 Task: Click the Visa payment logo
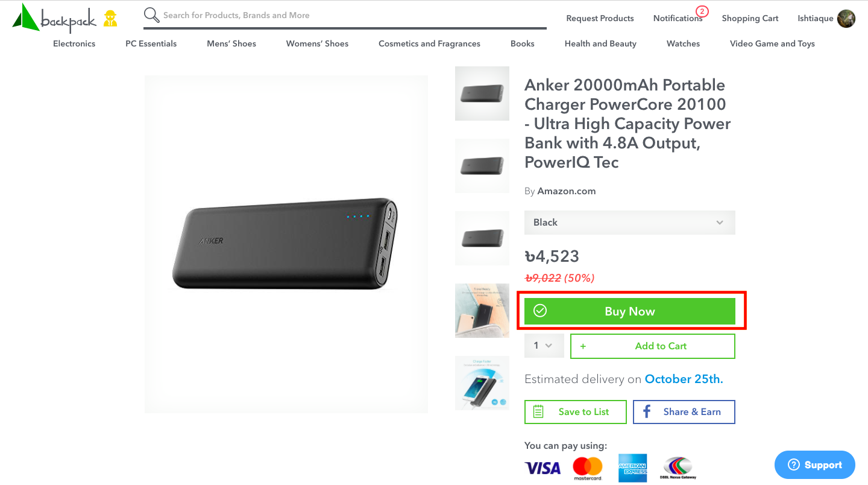coord(542,468)
